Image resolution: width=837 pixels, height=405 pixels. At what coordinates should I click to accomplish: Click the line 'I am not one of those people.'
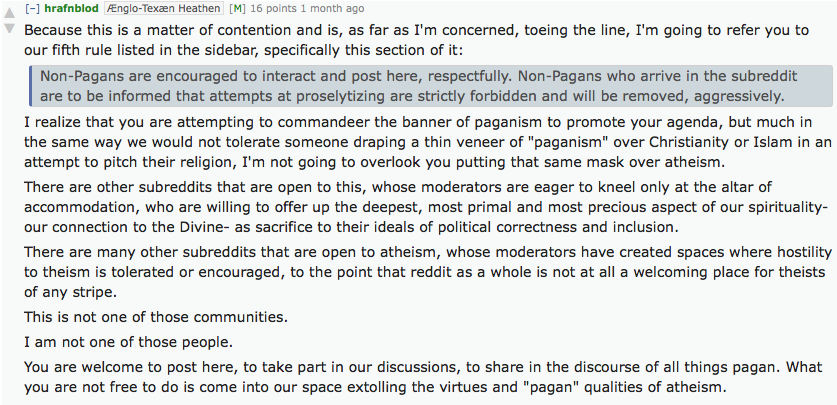pos(128,342)
